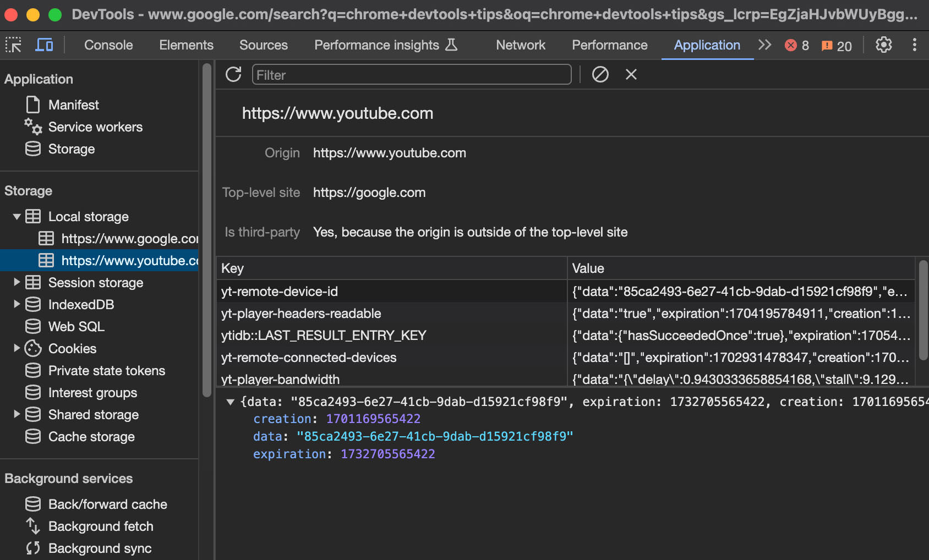Click the Cookies cookie icon

point(33,348)
